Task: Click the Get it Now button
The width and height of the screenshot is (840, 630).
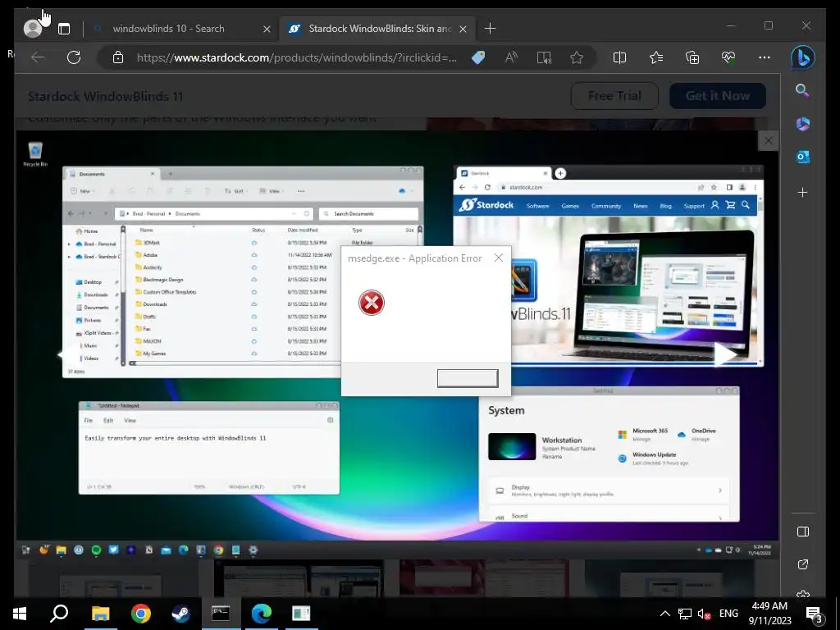Action: point(717,96)
